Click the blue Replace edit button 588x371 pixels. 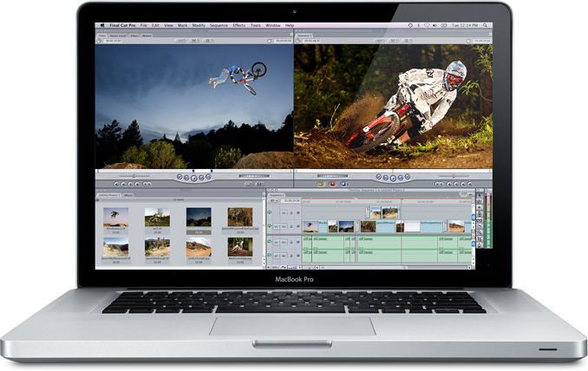pyautogui.click(x=343, y=184)
